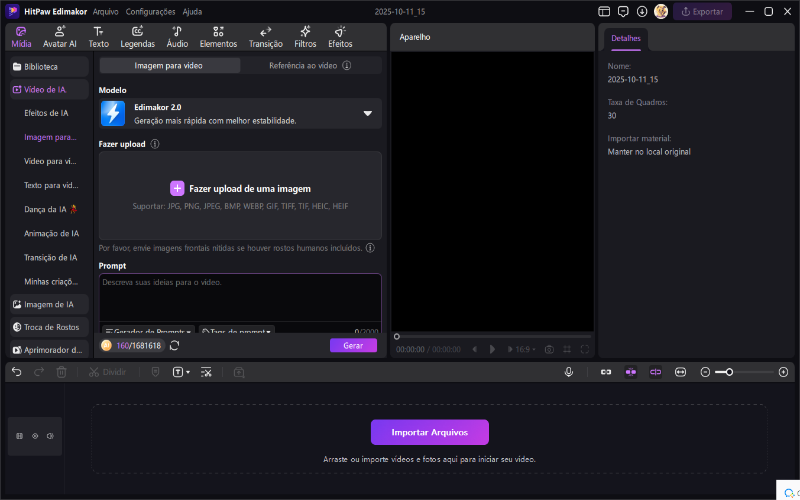Select Vídeo para vídeo sidebar item
Screen dimensions: 800x500
pyautogui.click(x=50, y=161)
